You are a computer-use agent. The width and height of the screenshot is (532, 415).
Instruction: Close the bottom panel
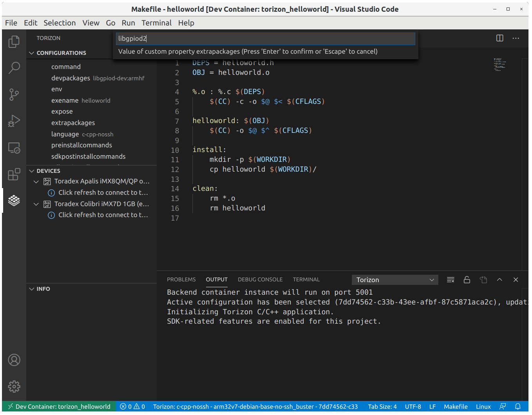[x=516, y=280]
